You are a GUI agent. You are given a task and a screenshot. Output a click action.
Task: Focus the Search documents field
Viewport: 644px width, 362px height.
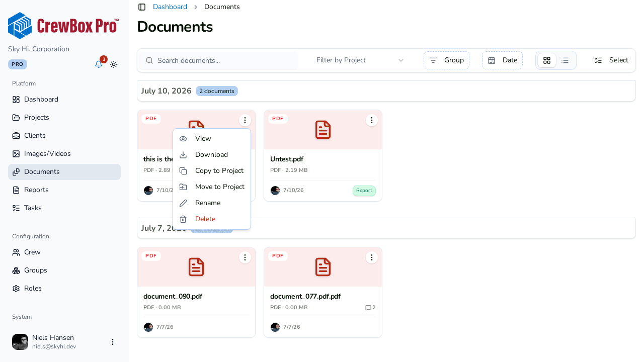(219, 60)
